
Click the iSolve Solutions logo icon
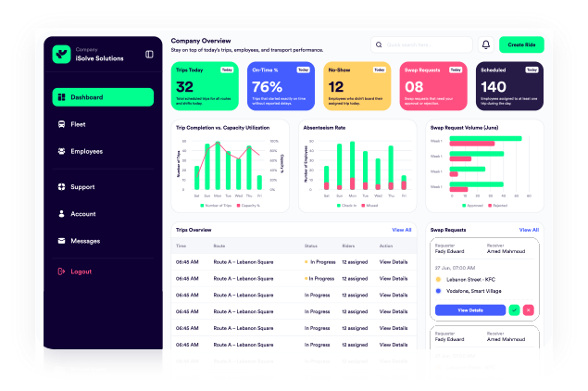pos(62,54)
